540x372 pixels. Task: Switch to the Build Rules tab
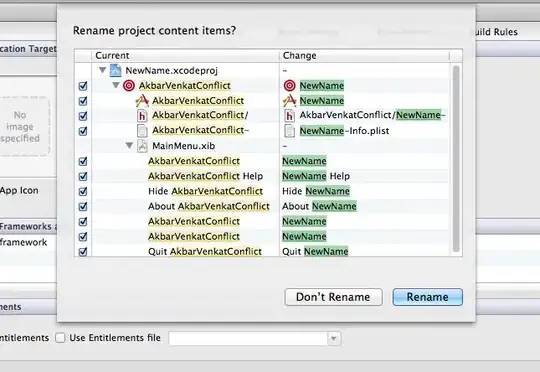point(495,32)
